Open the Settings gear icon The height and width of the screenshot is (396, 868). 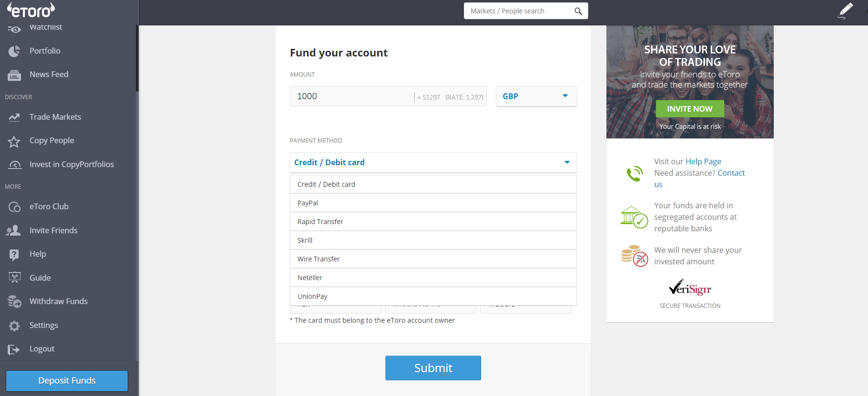(14, 325)
